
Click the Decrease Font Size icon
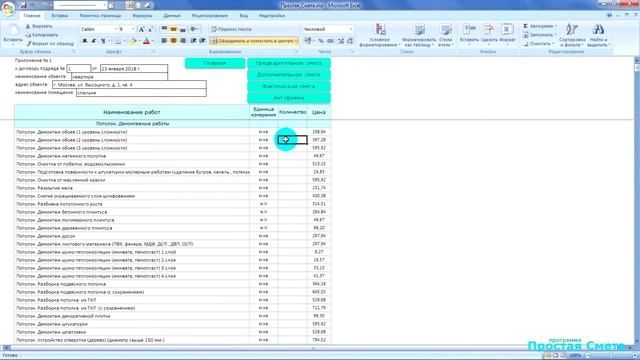tap(150, 29)
